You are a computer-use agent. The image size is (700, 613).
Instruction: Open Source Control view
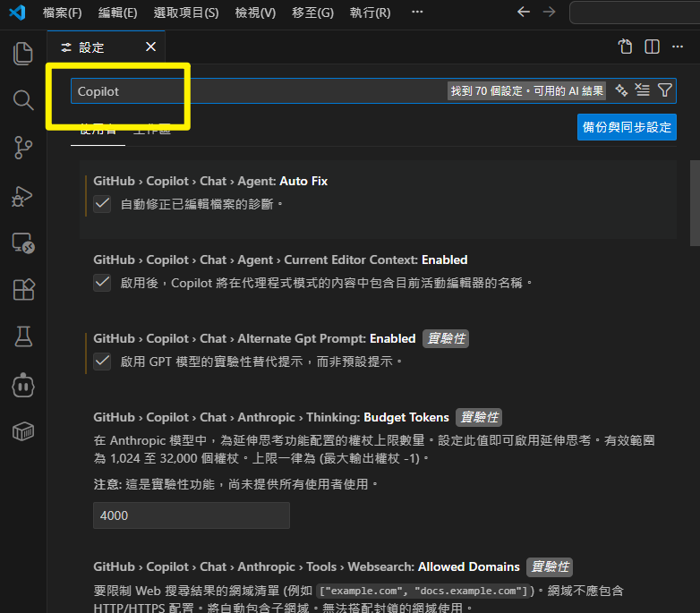coord(22,148)
